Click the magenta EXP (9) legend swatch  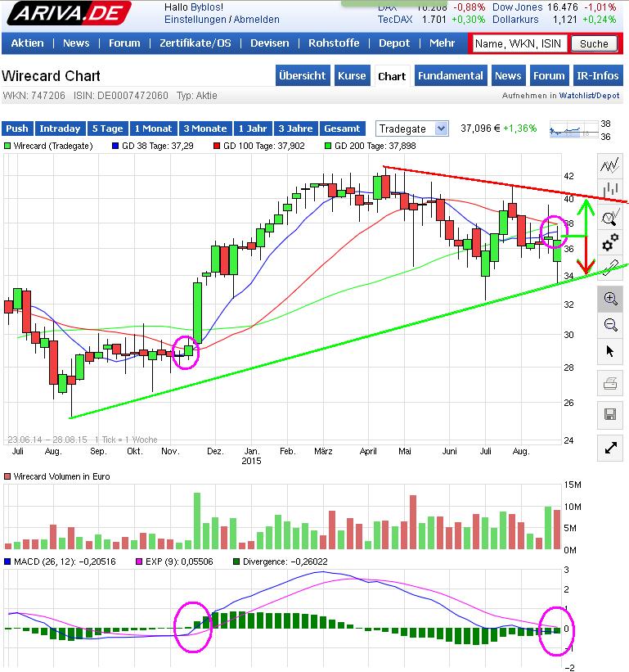(x=139, y=562)
